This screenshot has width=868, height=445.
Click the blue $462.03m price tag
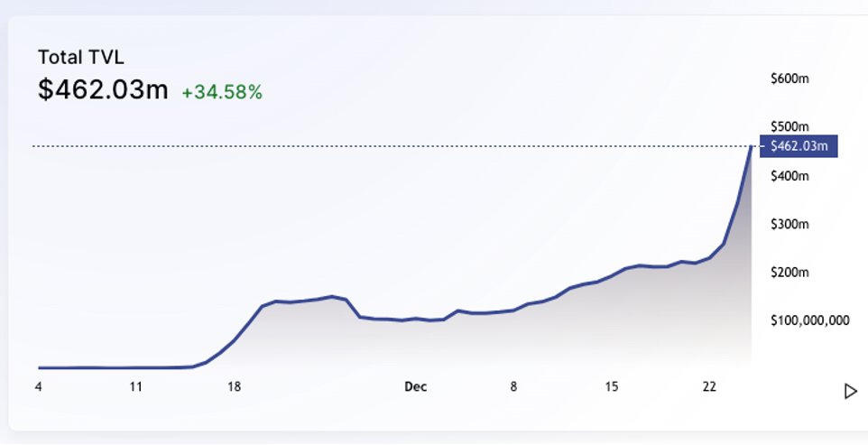pos(799,145)
